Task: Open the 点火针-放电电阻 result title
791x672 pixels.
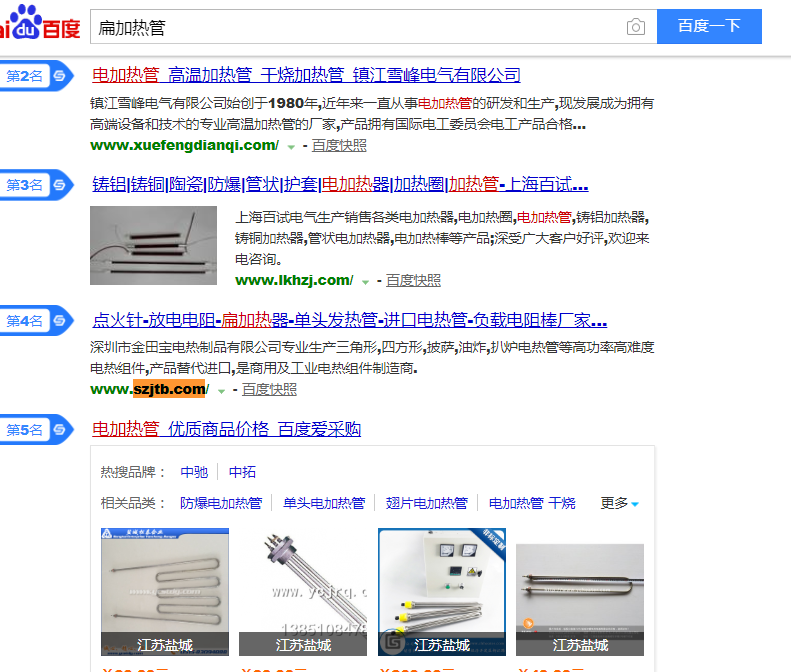Action: point(350,320)
